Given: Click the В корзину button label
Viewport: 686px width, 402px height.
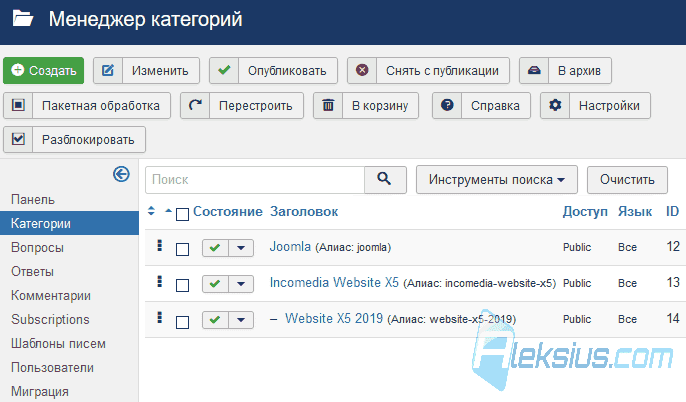Looking at the screenshot, I should pos(380,106).
